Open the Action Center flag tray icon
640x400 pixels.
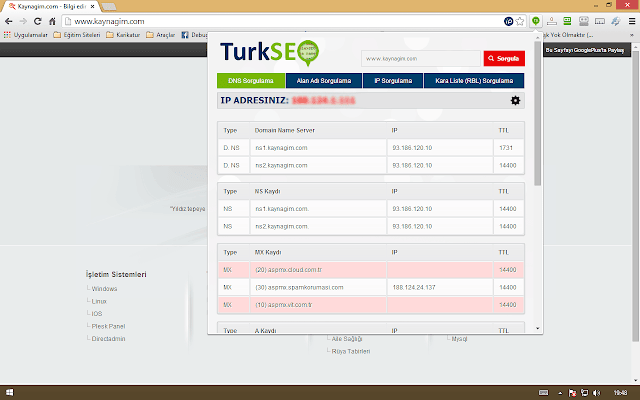pos(572,393)
